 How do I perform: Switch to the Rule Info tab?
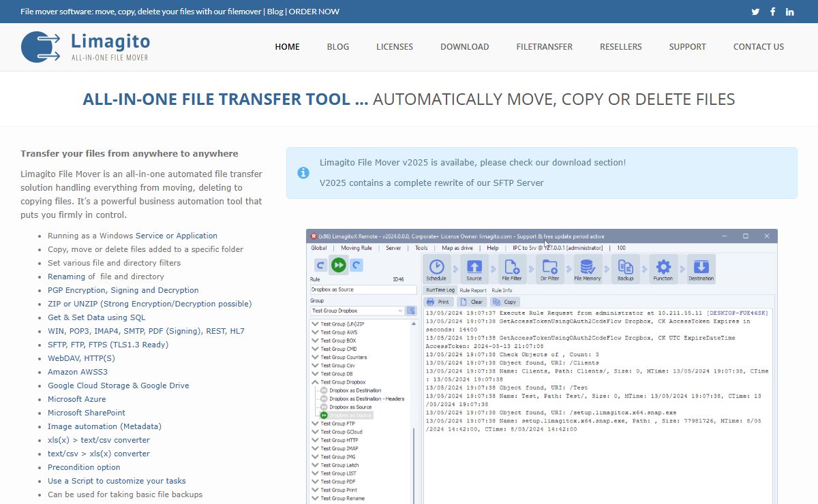point(502,290)
